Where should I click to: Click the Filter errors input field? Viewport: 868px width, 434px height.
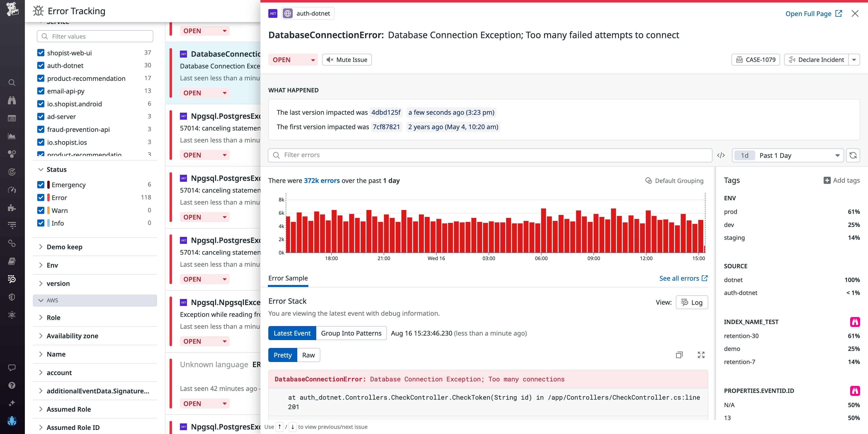(490, 155)
